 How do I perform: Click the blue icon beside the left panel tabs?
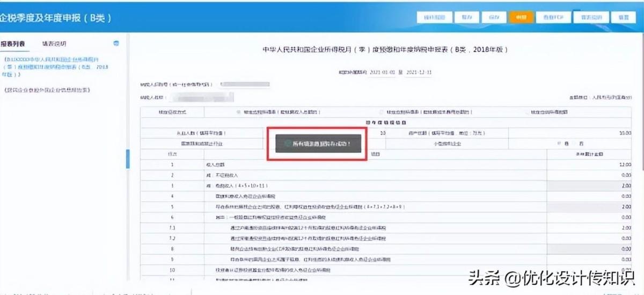coord(116,43)
